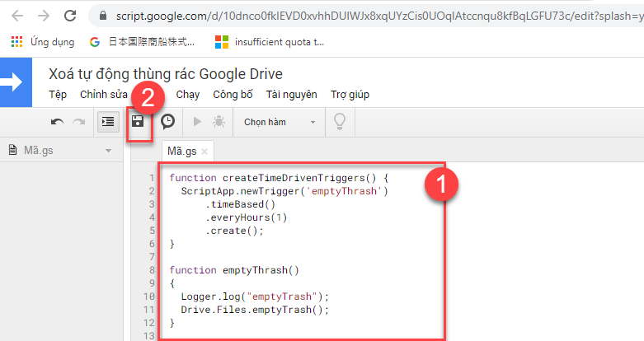Open the Tệp menu

coord(58,95)
